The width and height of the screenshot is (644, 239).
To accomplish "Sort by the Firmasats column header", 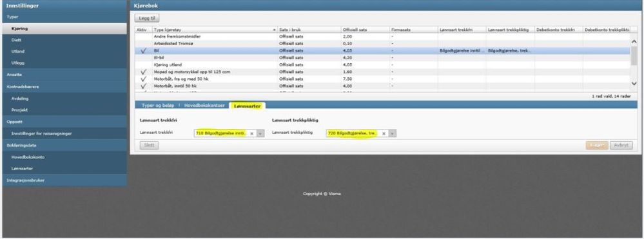I will pyautogui.click(x=414, y=30).
